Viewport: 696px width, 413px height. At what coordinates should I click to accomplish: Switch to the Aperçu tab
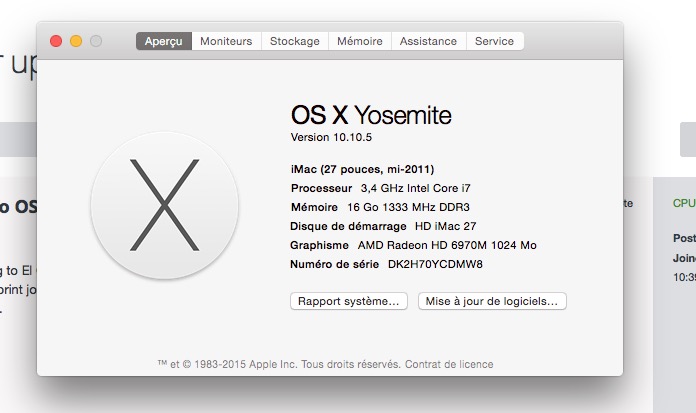coord(164,41)
